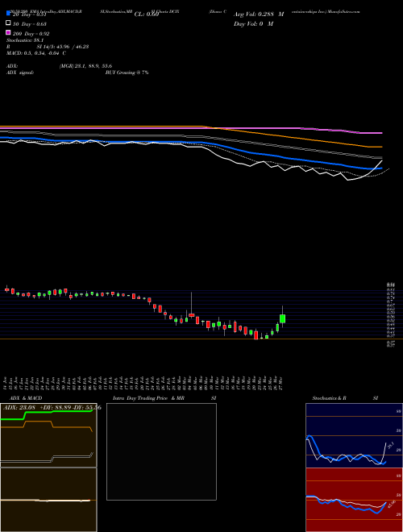Select the '200 Day = 0.92' legend text
The width and height of the screenshot is (403, 532).
(31, 34)
